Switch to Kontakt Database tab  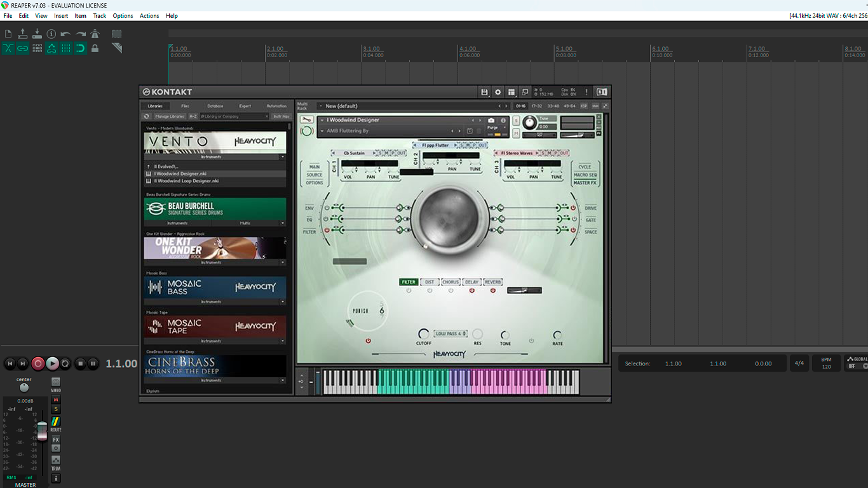[x=215, y=106]
